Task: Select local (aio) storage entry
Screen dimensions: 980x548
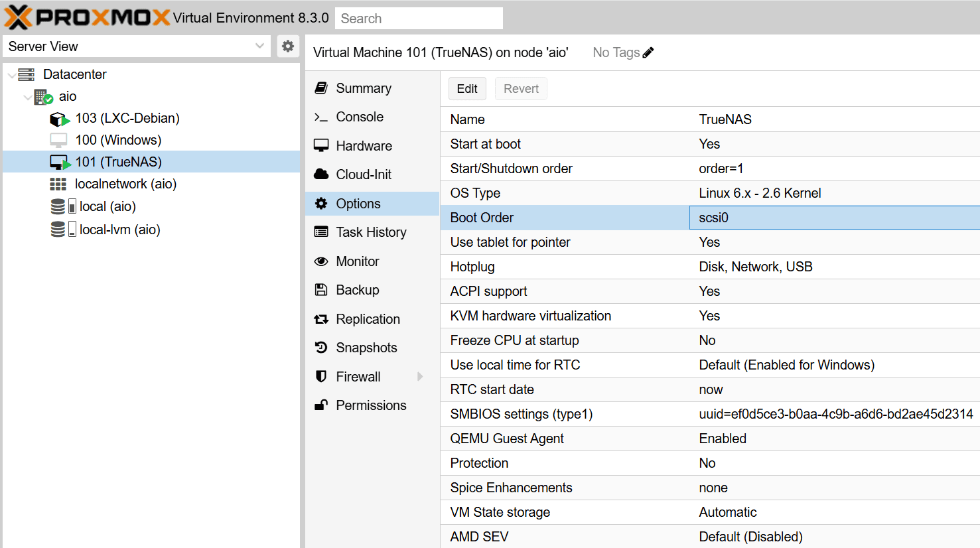Action: [x=107, y=206]
